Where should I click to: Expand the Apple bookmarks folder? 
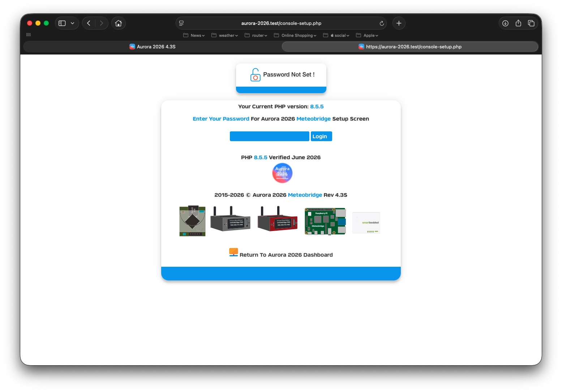367,35
